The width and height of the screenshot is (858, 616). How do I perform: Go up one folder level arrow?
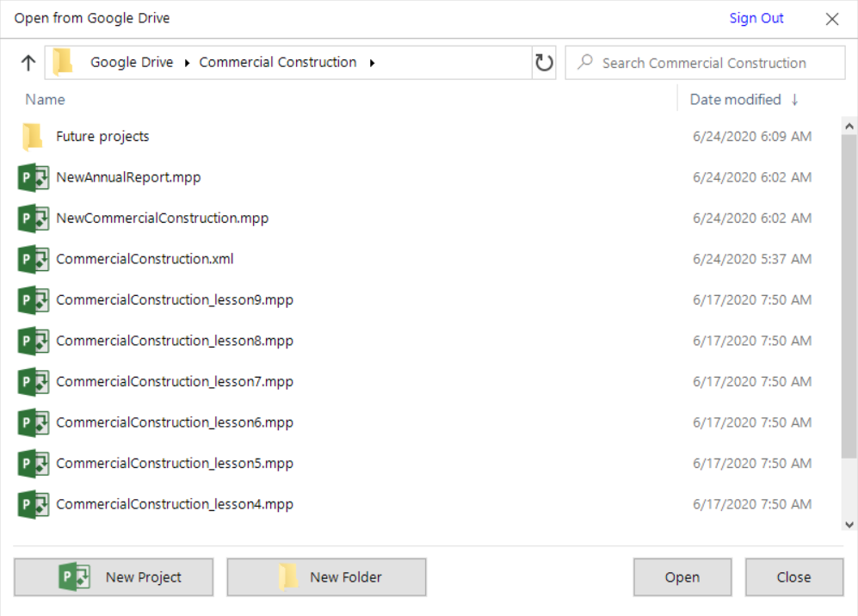[x=28, y=62]
